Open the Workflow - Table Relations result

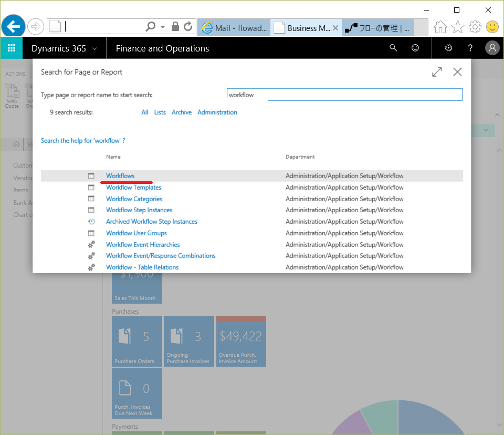click(x=142, y=267)
